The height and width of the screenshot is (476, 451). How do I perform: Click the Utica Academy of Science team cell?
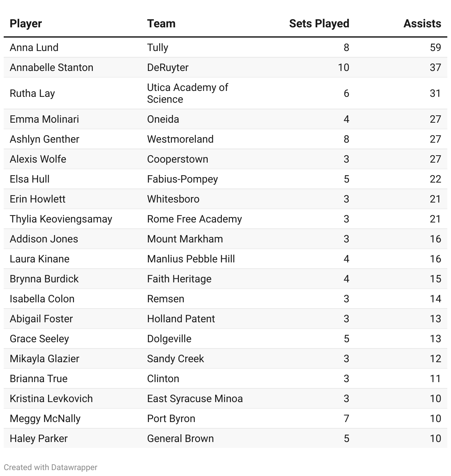point(187,93)
